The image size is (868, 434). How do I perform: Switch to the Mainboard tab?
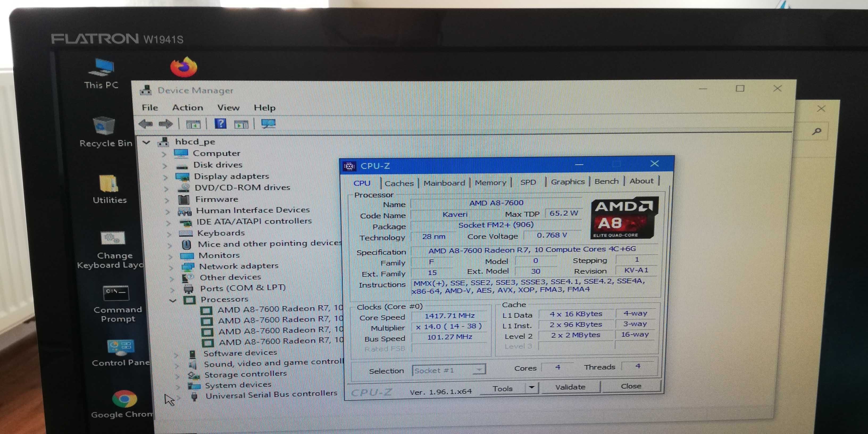(444, 183)
